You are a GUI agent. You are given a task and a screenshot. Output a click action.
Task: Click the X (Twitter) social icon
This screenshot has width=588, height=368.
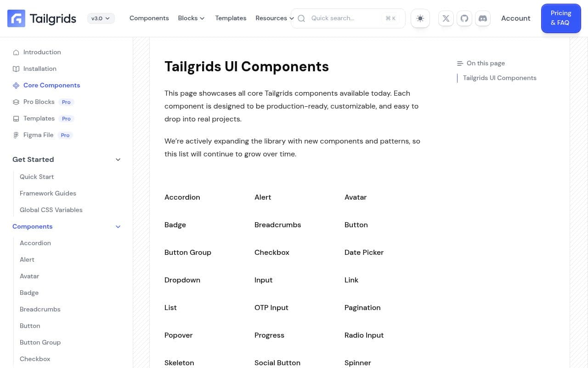[446, 18]
